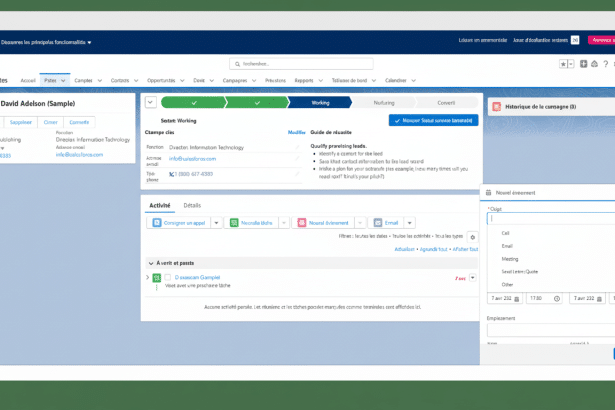Open Découvrez les principales fonctionnalités dropdown
The image size is (615, 410).
(46, 42)
